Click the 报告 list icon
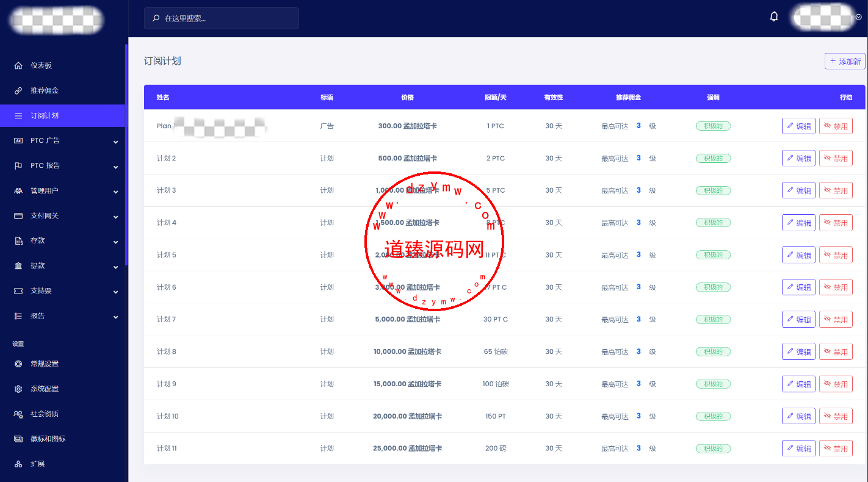The image size is (868, 482). click(x=18, y=316)
